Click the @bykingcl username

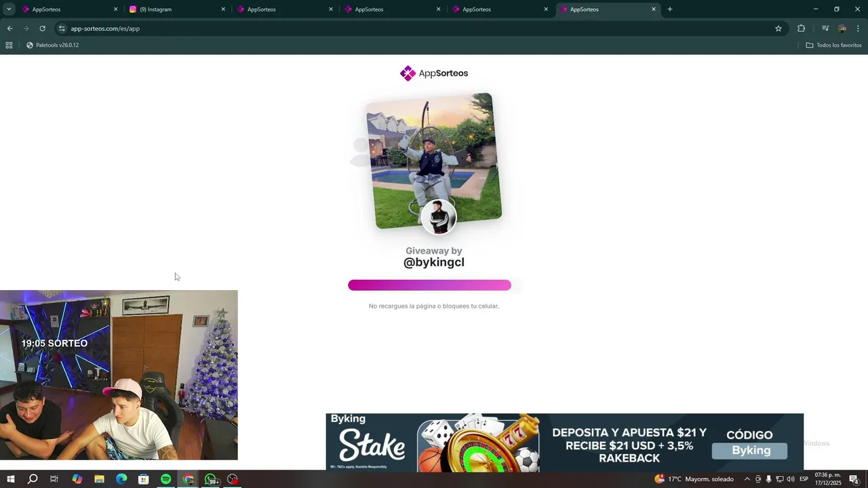click(x=434, y=262)
